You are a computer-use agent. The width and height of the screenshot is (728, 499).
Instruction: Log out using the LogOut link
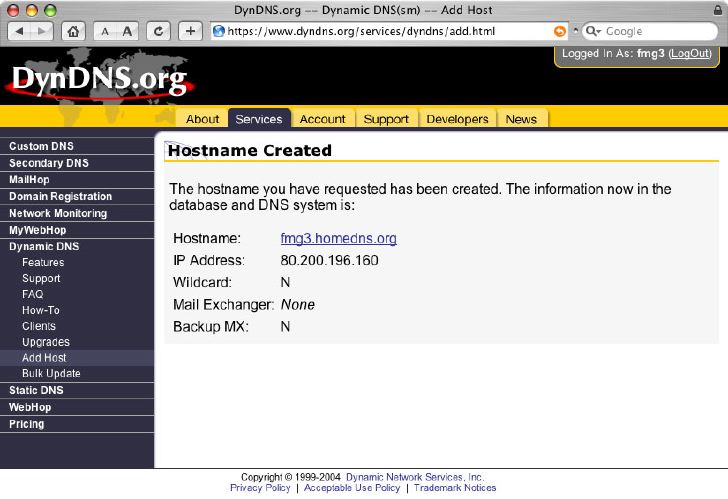[690, 53]
